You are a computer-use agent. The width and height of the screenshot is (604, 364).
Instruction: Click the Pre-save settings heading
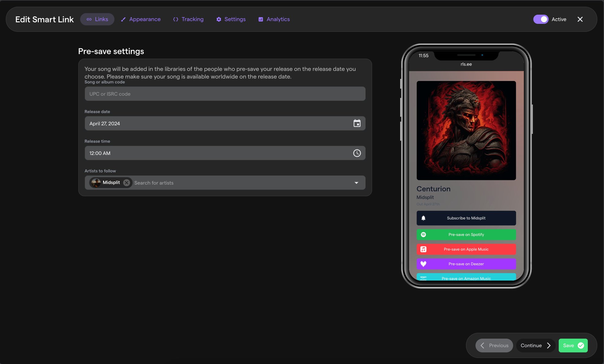(111, 51)
